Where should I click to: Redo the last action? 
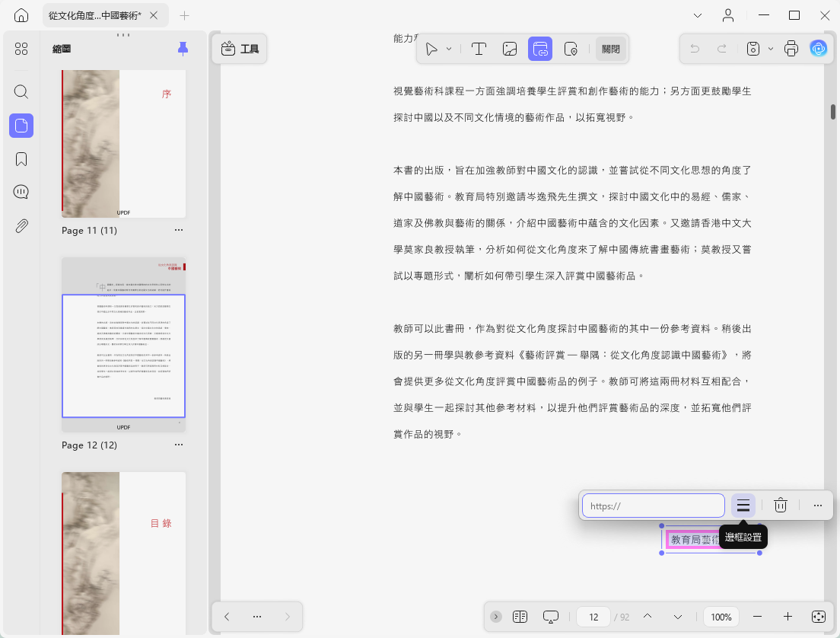point(722,49)
